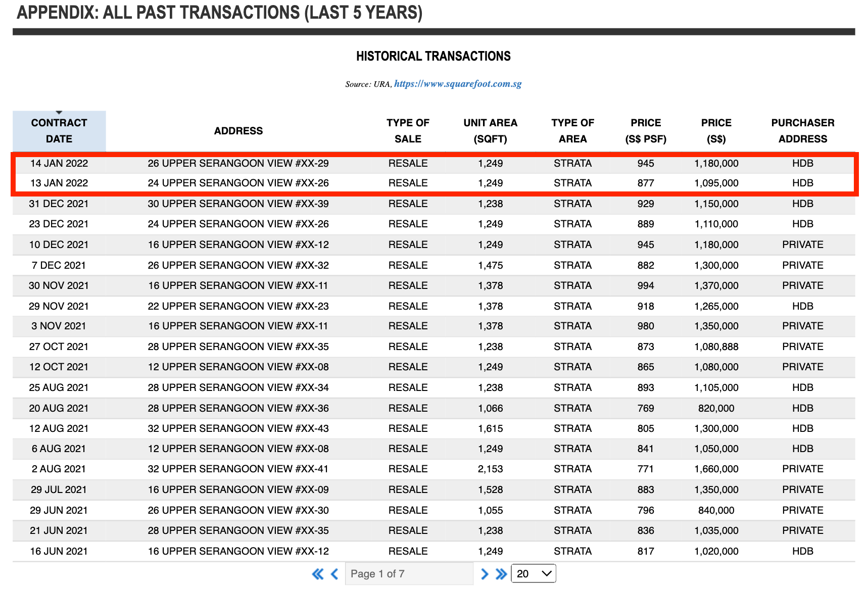Sort by Contract Date column header
The image size is (868, 591).
pyautogui.click(x=59, y=131)
